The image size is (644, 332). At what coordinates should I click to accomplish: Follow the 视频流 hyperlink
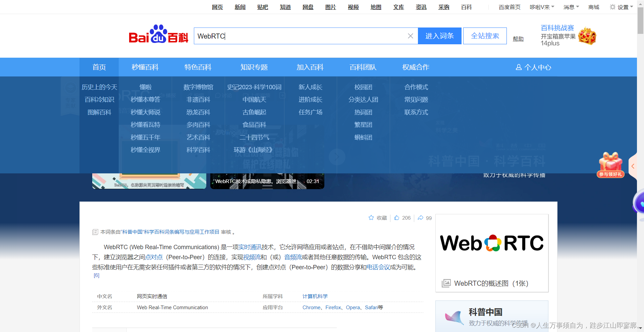pos(252,257)
